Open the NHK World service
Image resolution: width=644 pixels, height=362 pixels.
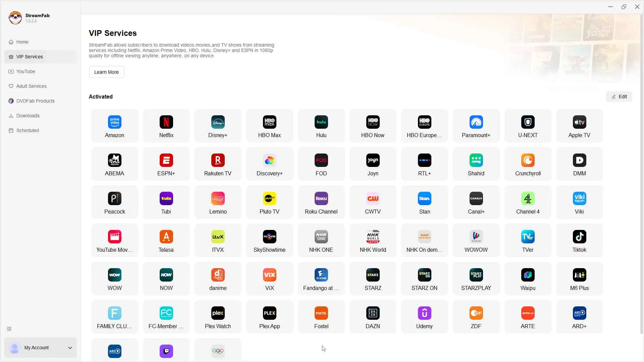373,241
